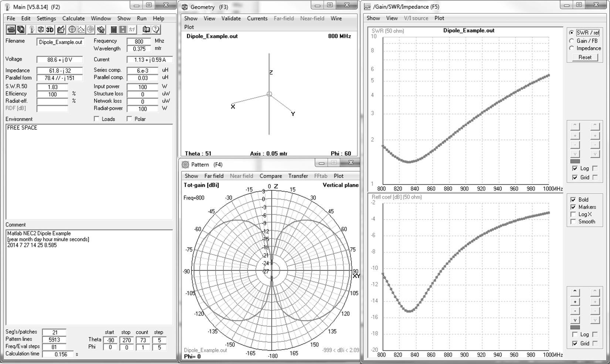Open the Currents menu in Geometry window

coord(257,18)
